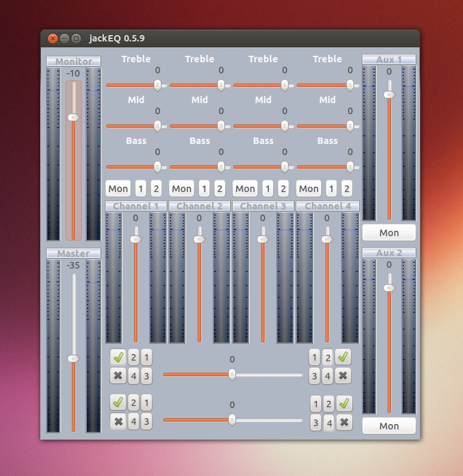Screen dimensions: 463x476
Task: Close the jackEQ window
Action: [53, 38]
